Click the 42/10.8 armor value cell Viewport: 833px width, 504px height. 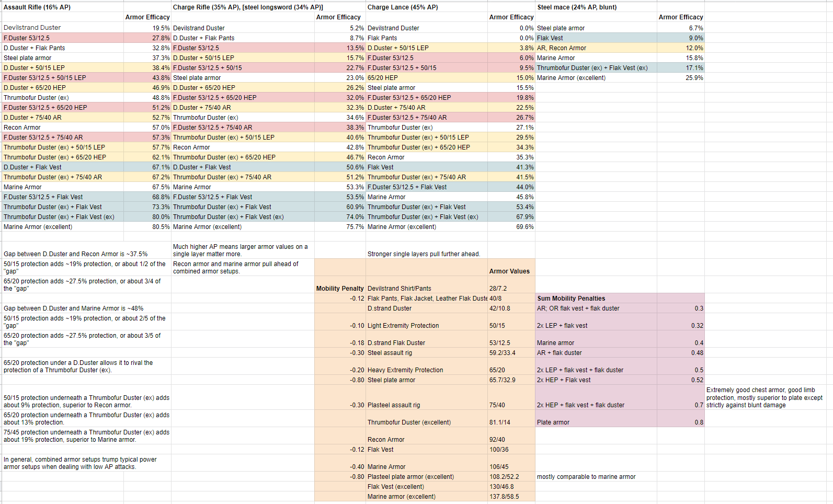pos(511,308)
